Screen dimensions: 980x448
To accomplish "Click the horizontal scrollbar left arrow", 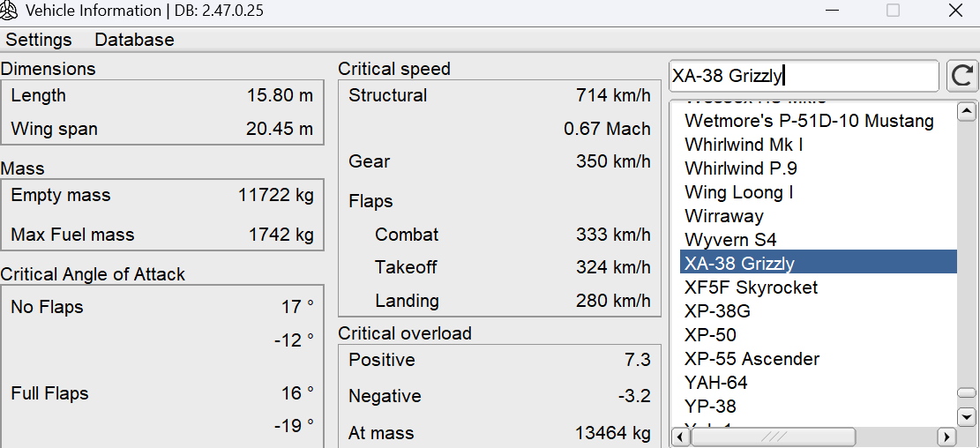I will pos(679,437).
